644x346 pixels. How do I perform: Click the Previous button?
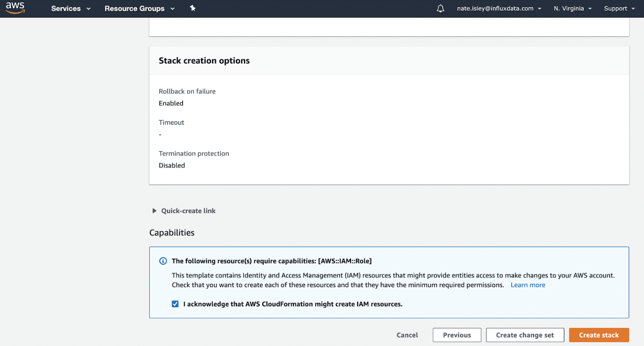[457, 335]
